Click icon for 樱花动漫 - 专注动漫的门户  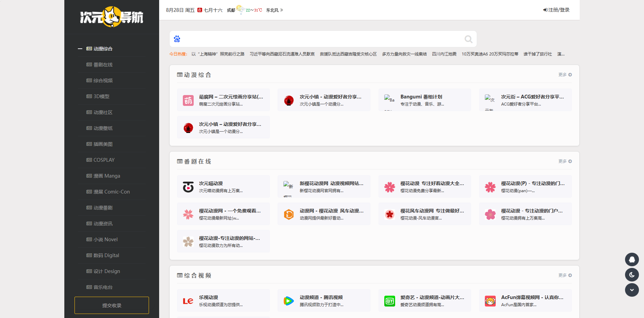point(490,214)
